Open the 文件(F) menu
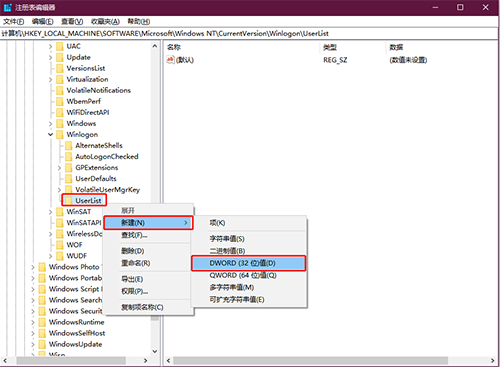The width and height of the screenshot is (500, 367). (14, 22)
